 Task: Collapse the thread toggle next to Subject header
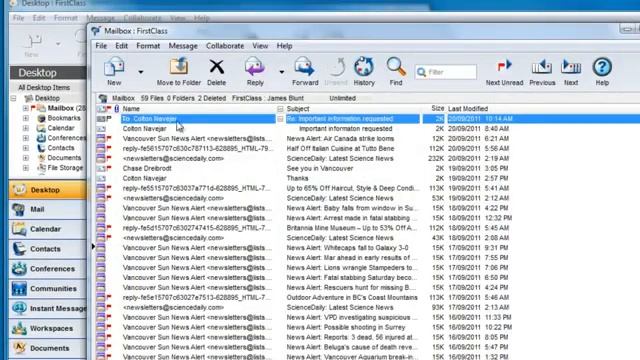(280, 109)
